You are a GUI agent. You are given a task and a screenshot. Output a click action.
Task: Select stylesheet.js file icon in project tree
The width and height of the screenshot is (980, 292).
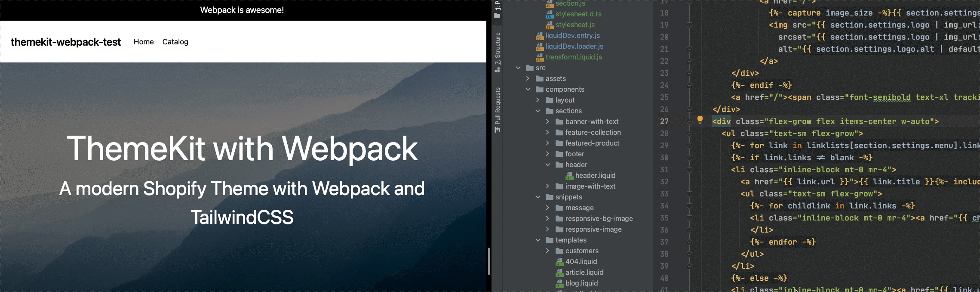pos(550,25)
